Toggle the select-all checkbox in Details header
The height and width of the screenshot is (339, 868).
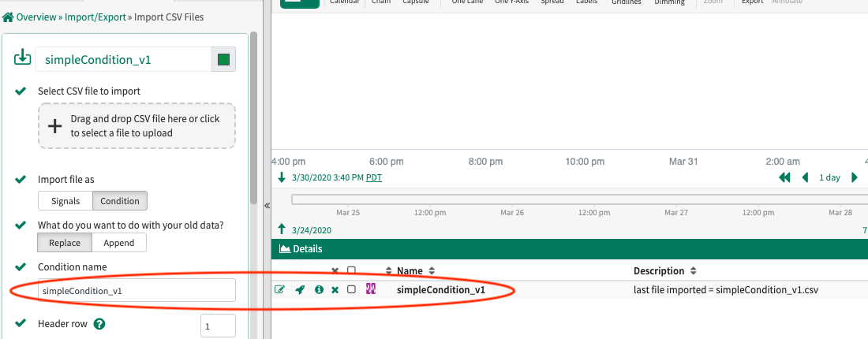352,270
